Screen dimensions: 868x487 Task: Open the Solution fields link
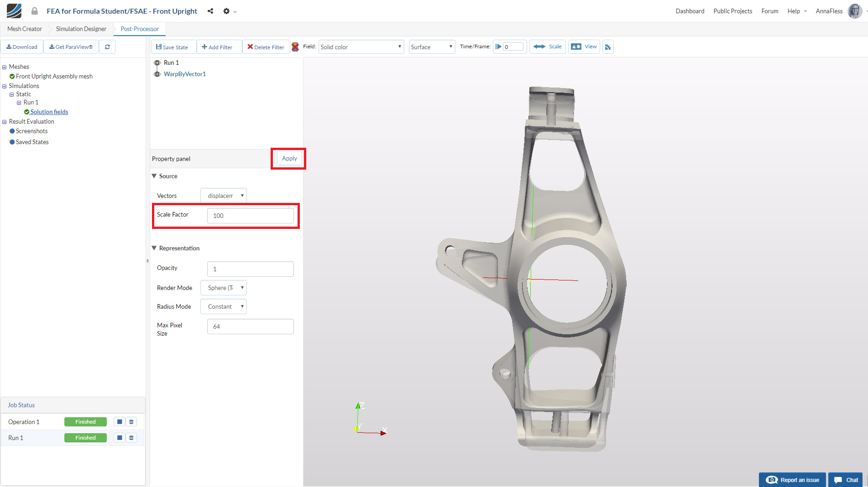pos(49,112)
